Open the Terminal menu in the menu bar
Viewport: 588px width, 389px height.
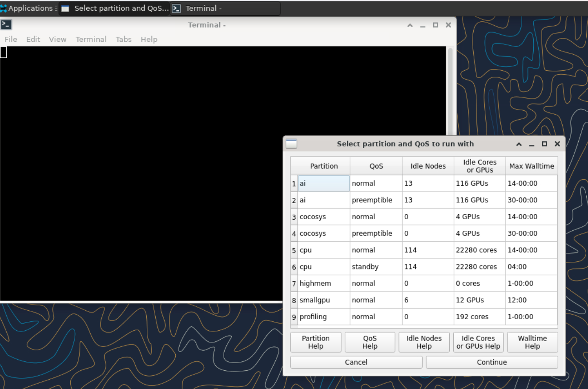tap(91, 39)
